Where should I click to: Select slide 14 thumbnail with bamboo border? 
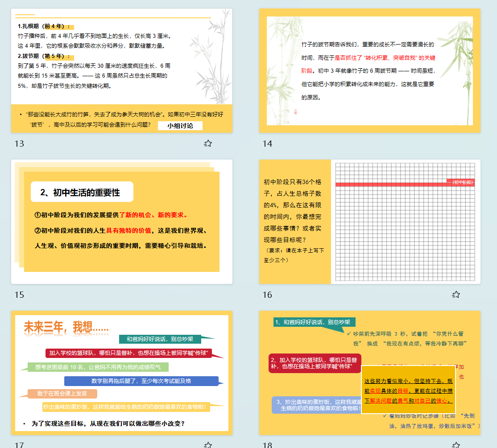pos(369,70)
